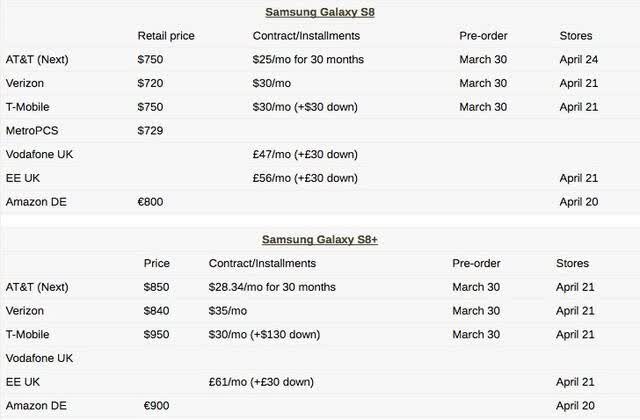Click $30/mo (+$130 down) installment cell
The width and height of the screenshot is (640, 420).
click(264, 334)
